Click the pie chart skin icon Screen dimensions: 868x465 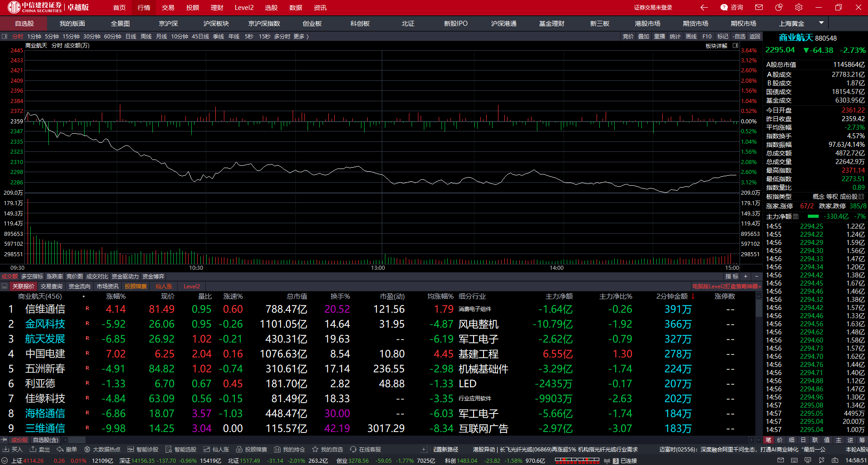pos(778,7)
